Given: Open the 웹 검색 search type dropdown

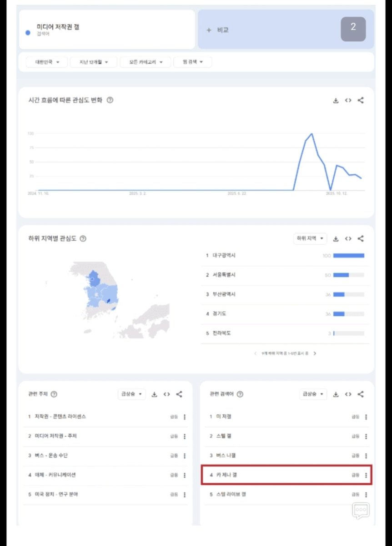Looking at the screenshot, I should pyautogui.click(x=193, y=62).
